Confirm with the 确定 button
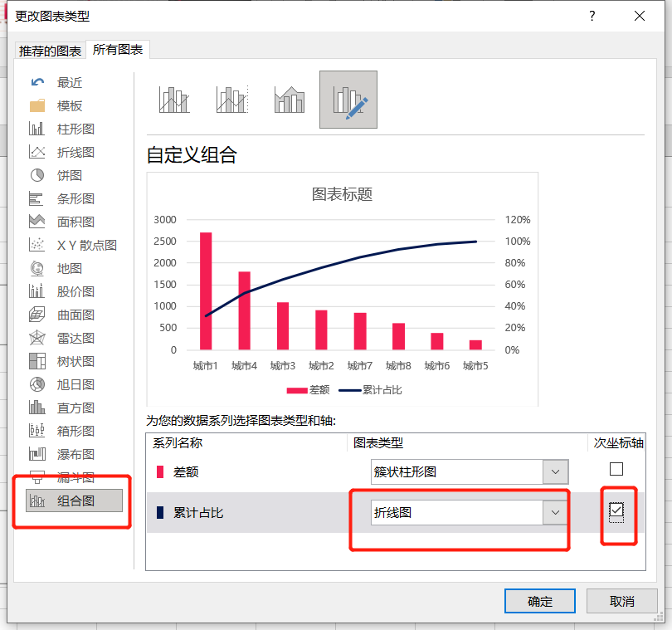Image resolution: width=672 pixels, height=630 pixels. coord(540,601)
